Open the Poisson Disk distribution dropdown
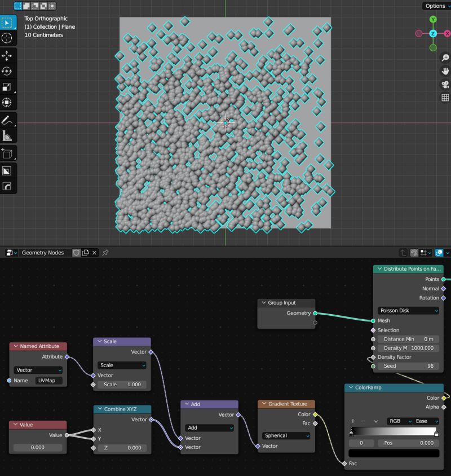The height and width of the screenshot is (476, 451). click(x=408, y=311)
